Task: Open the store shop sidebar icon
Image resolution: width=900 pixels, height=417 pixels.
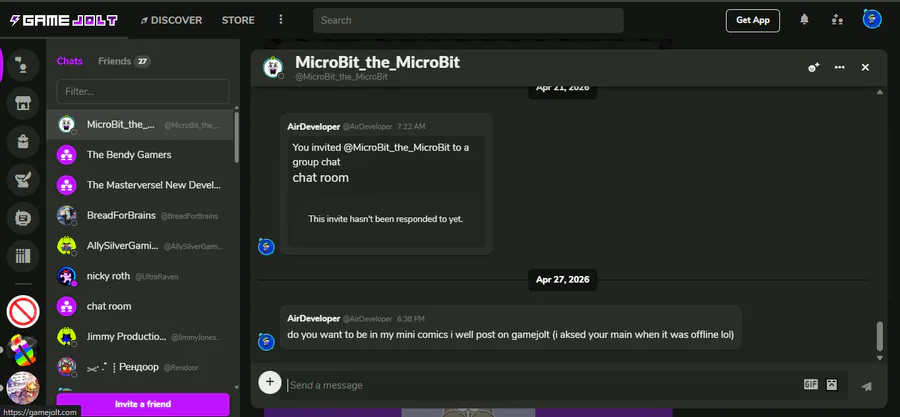Action: pyautogui.click(x=23, y=103)
